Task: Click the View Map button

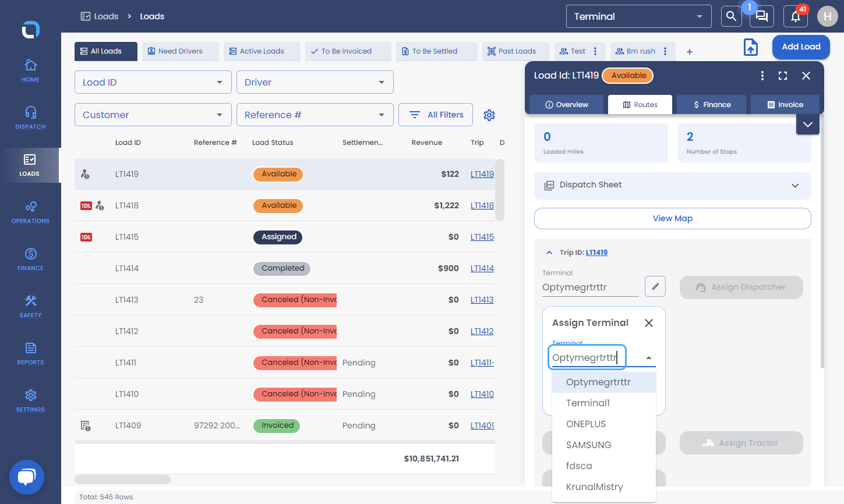Action: pos(673,218)
